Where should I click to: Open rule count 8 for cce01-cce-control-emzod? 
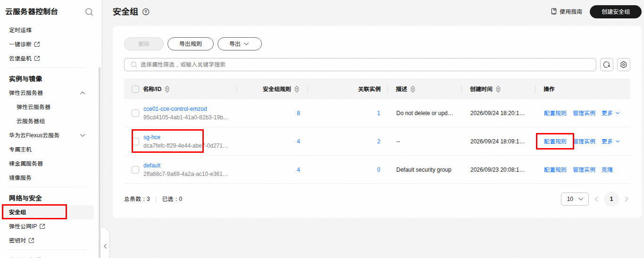tap(298, 113)
